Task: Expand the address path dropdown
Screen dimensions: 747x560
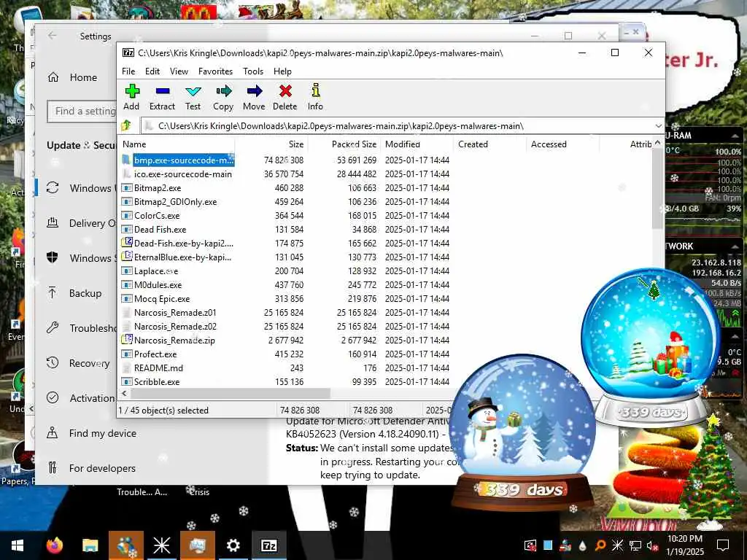Action: pos(658,126)
